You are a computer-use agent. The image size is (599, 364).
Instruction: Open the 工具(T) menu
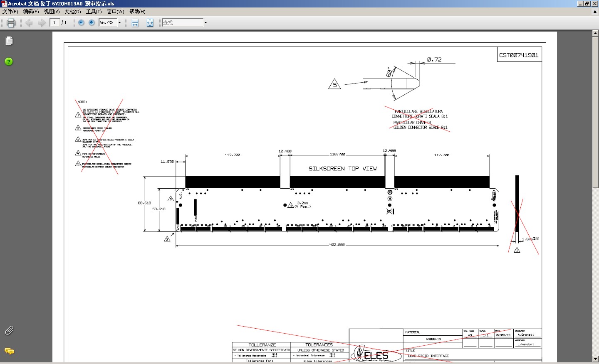coord(94,12)
